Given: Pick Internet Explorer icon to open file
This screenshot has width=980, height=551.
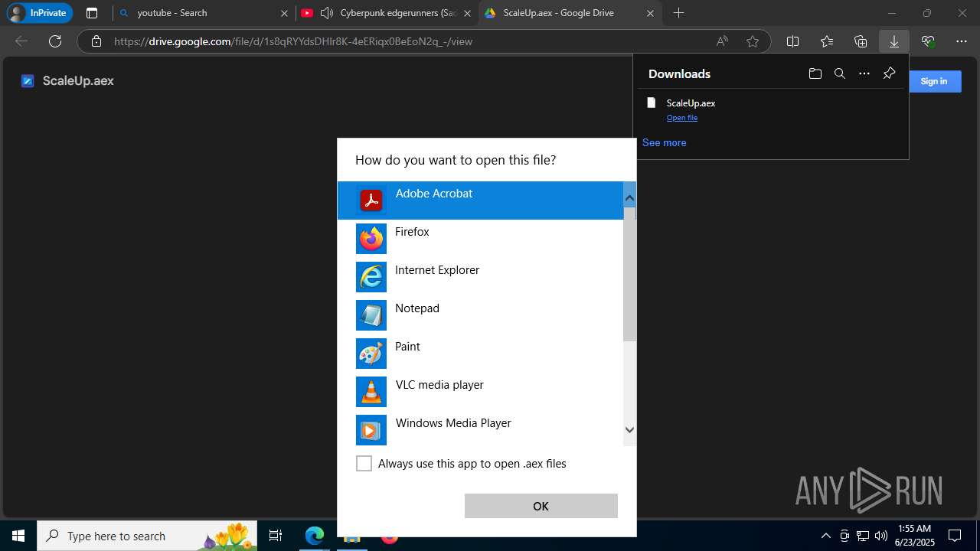Looking at the screenshot, I should [x=371, y=277].
